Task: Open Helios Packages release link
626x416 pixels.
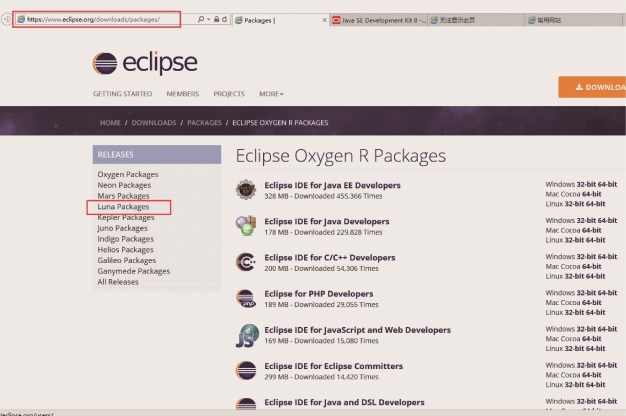Action: click(x=125, y=250)
